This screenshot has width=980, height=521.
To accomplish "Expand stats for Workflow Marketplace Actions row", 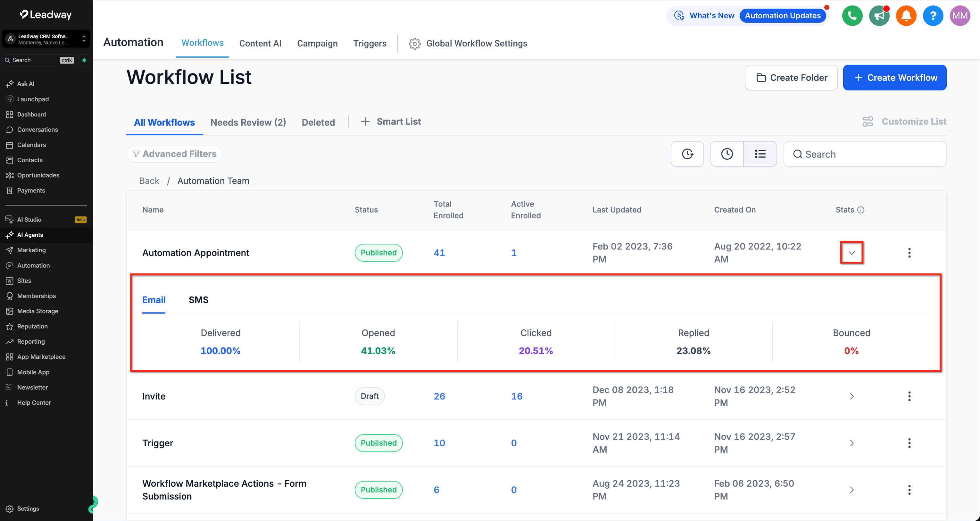I will pos(851,490).
